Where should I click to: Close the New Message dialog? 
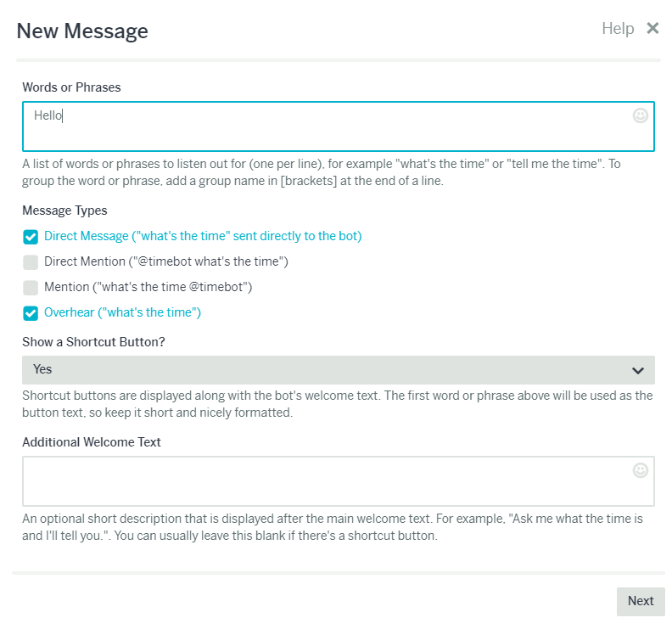click(652, 28)
